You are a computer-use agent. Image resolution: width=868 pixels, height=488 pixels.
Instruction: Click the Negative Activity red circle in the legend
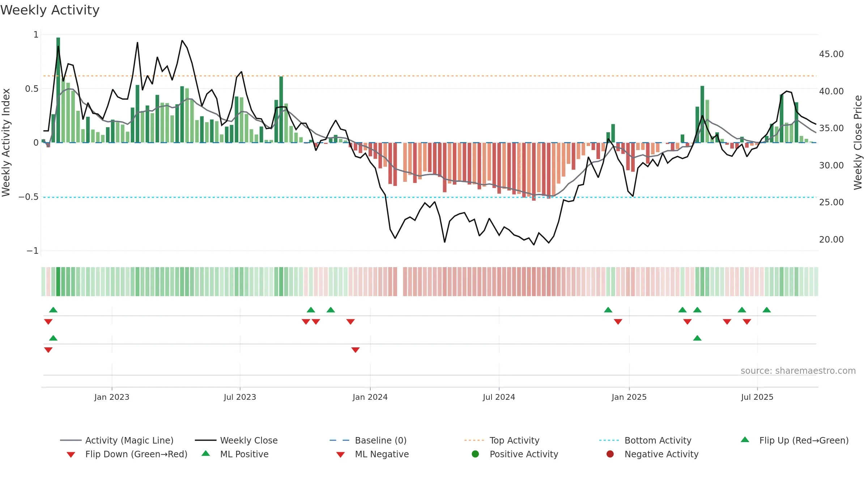(x=610, y=454)
